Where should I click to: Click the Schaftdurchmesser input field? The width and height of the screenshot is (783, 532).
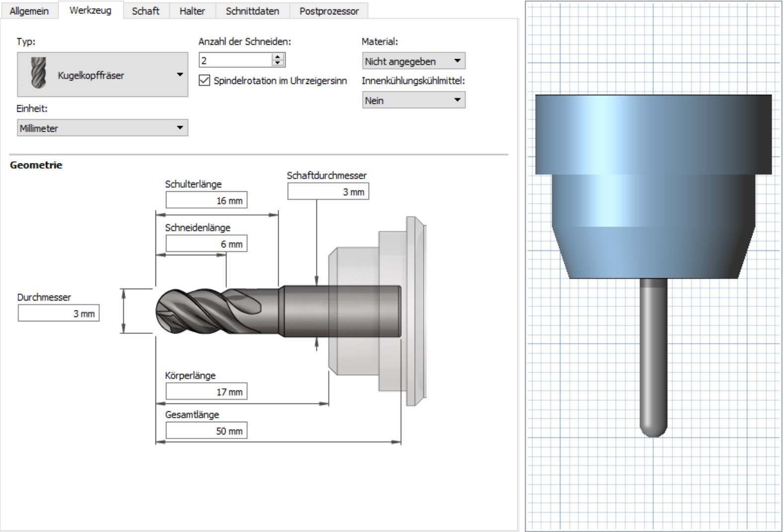328,192
